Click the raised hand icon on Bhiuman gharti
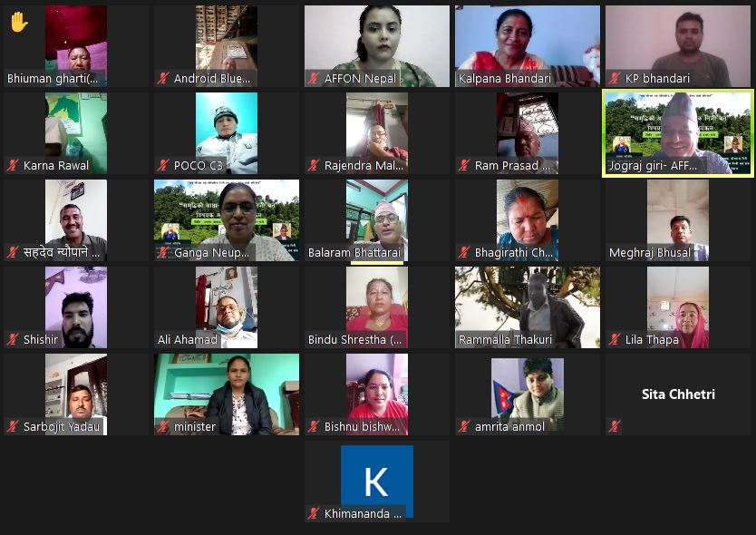 19,22
